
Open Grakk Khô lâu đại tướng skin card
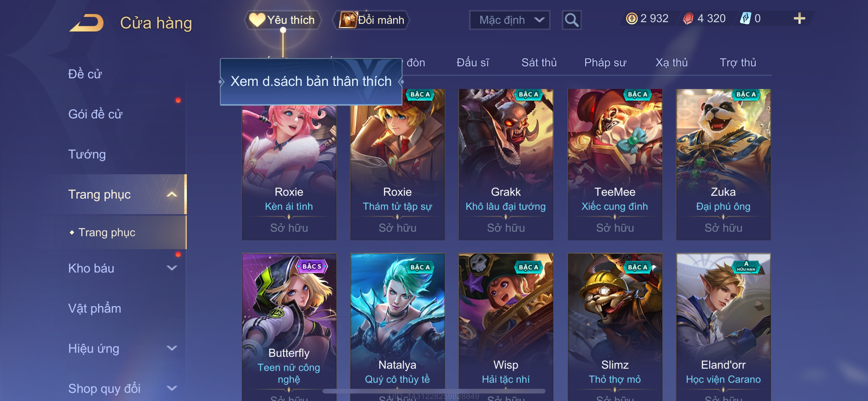click(506, 164)
